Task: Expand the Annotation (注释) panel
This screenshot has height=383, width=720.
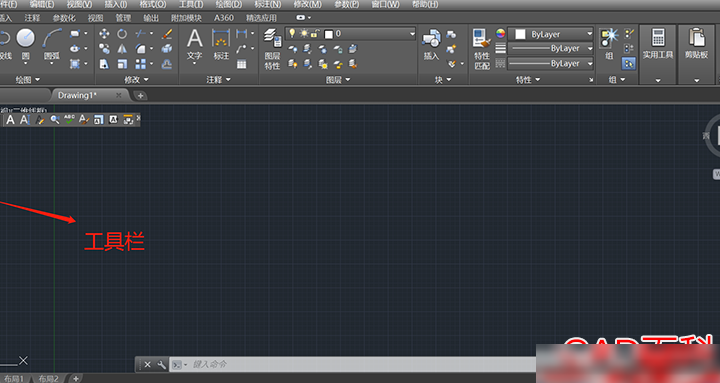Action: pos(218,80)
